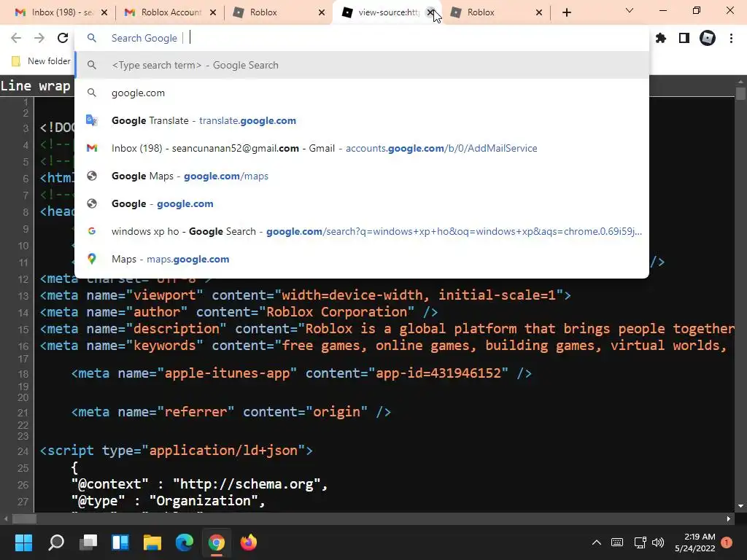
Task: Open the volume speaker tray icon
Action: click(x=658, y=542)
